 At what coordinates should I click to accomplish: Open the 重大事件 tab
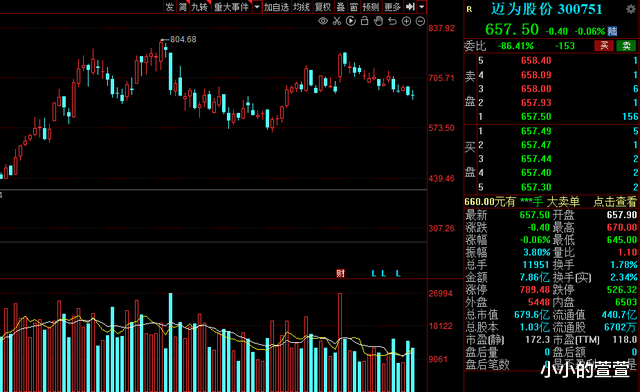pyautogui.click(x=231, y=7)
